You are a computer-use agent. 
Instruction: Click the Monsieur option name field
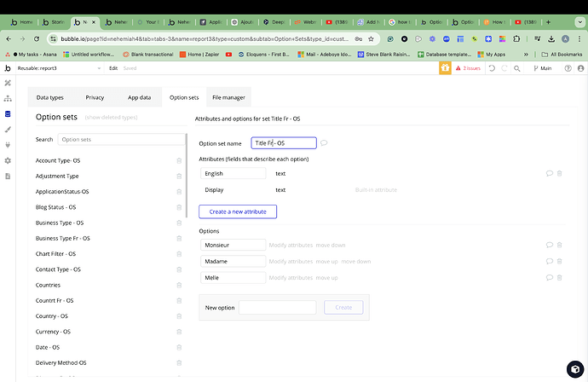point(233,245)
